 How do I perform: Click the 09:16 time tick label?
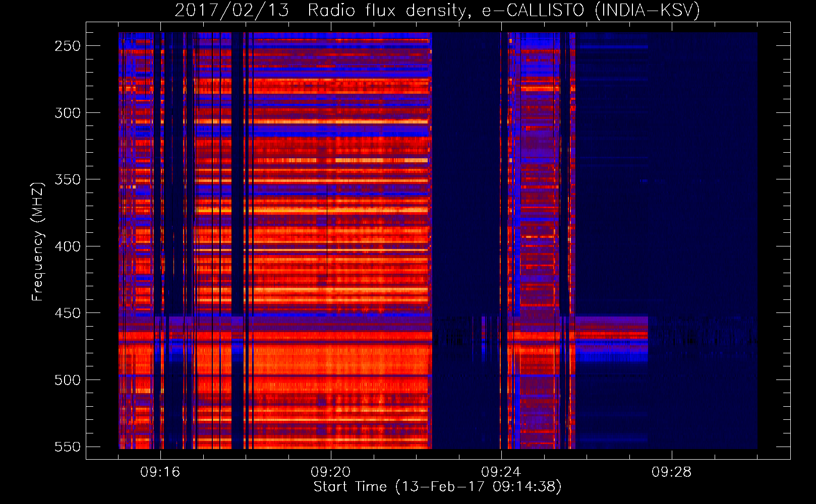pyautogui.click(x=160, y=472)
